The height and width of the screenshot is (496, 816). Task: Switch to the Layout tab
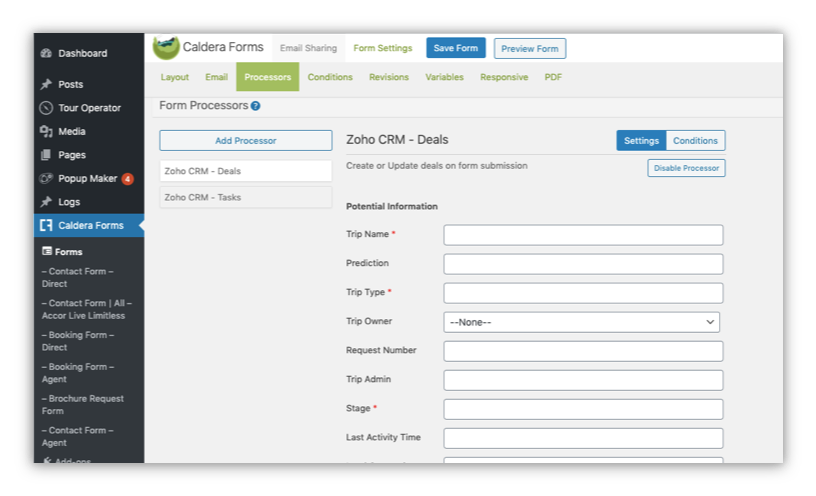click(x=174, y=77)
